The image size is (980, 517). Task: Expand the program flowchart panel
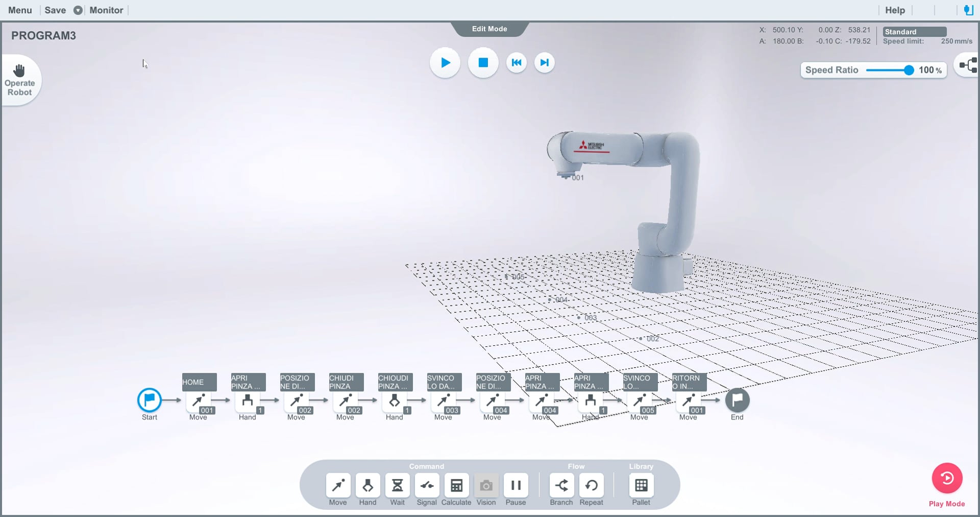pos(967,65)
